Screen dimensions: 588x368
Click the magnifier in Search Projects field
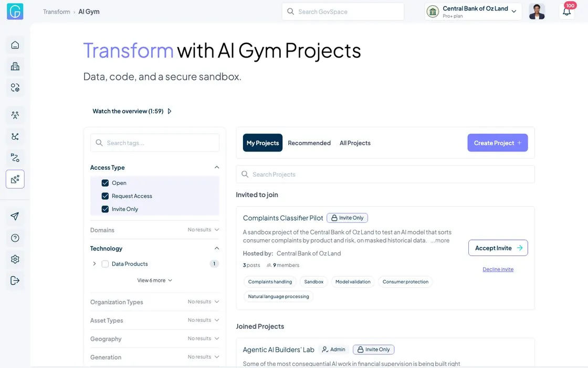point(245,174)
